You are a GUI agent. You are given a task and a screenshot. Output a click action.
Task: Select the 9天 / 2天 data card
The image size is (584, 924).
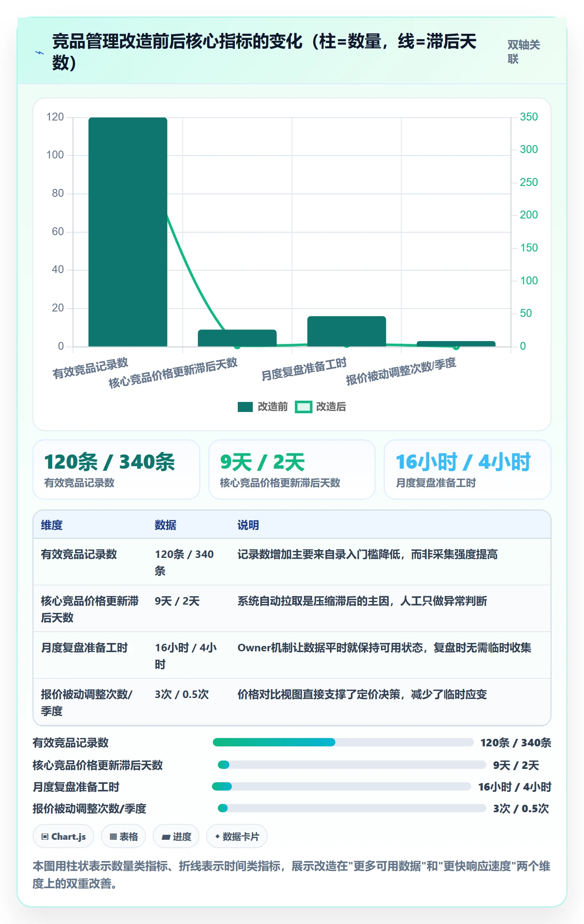tap(292, 470)
